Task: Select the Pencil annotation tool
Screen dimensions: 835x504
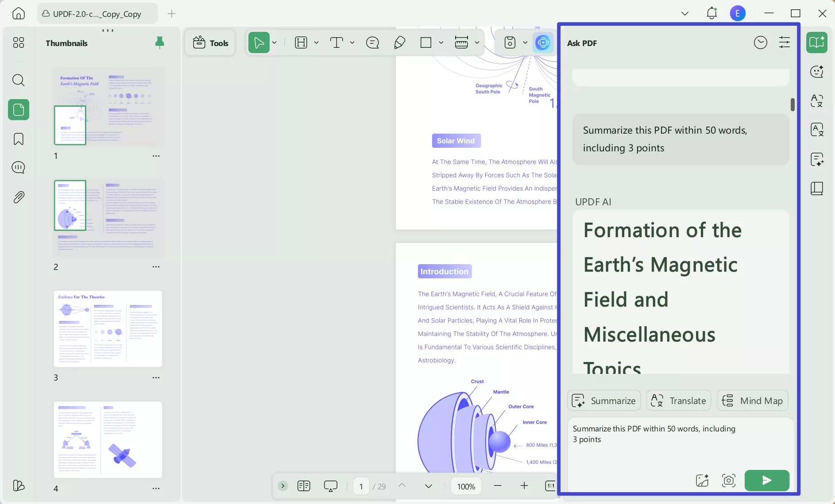Action: click(x=399, y=42)
